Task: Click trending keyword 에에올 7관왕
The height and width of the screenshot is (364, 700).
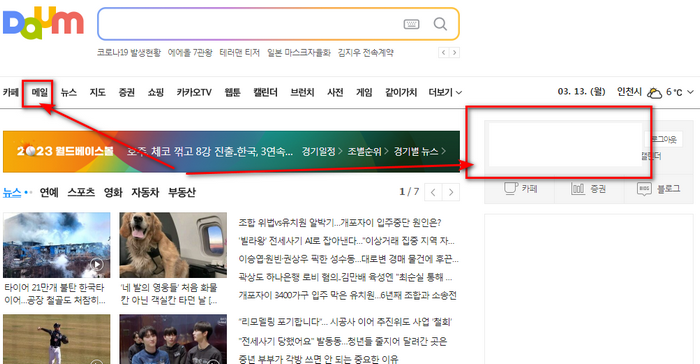Action: 190,53
